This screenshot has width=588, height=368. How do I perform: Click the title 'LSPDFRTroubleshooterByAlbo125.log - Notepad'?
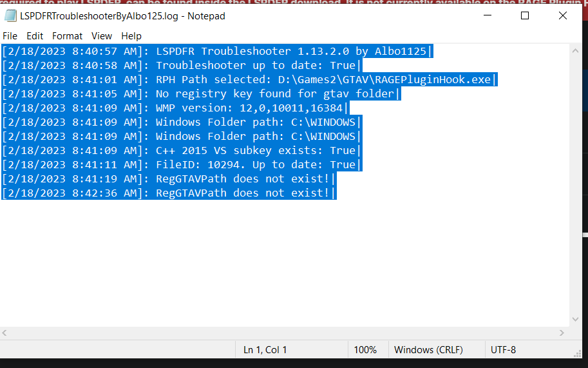[x=122, y=16]
